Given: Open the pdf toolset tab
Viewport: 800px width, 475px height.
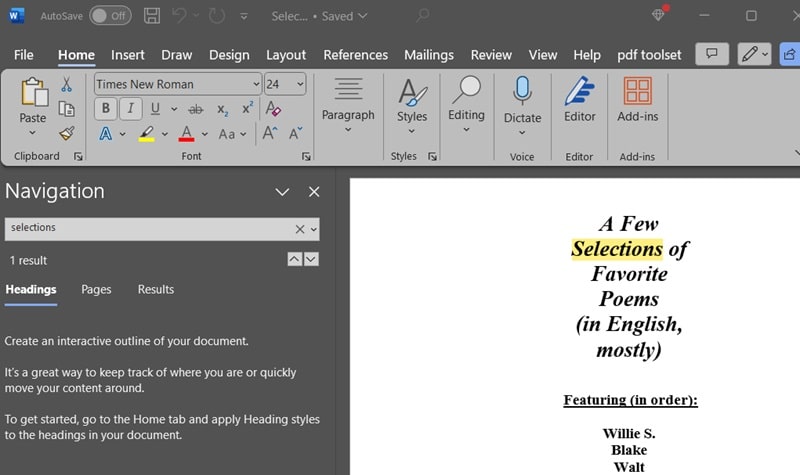Looking at the screenshot, I should coord(649,55).
